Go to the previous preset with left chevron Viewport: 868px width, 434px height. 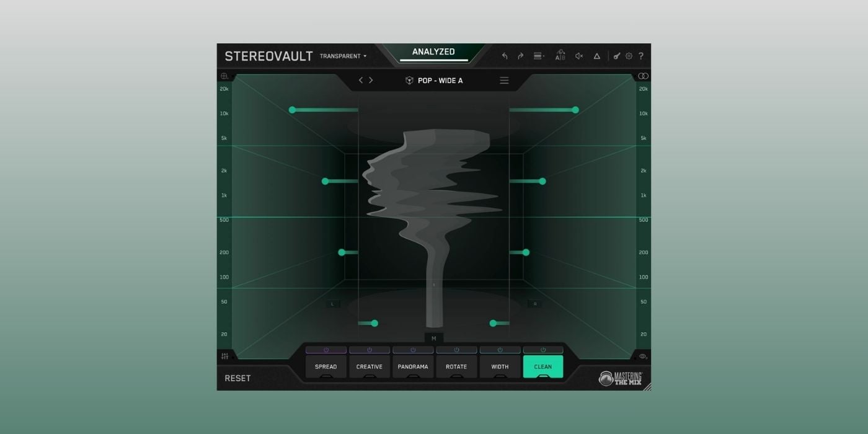click(361, 80)
